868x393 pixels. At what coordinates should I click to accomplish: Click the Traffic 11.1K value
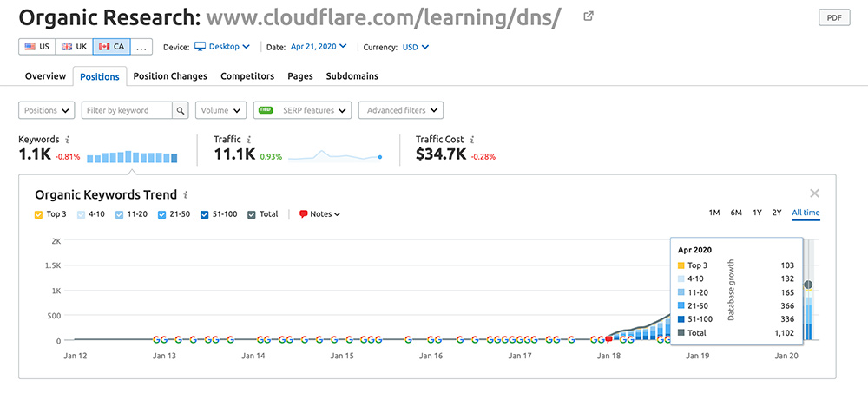click(x=234, y=155)
